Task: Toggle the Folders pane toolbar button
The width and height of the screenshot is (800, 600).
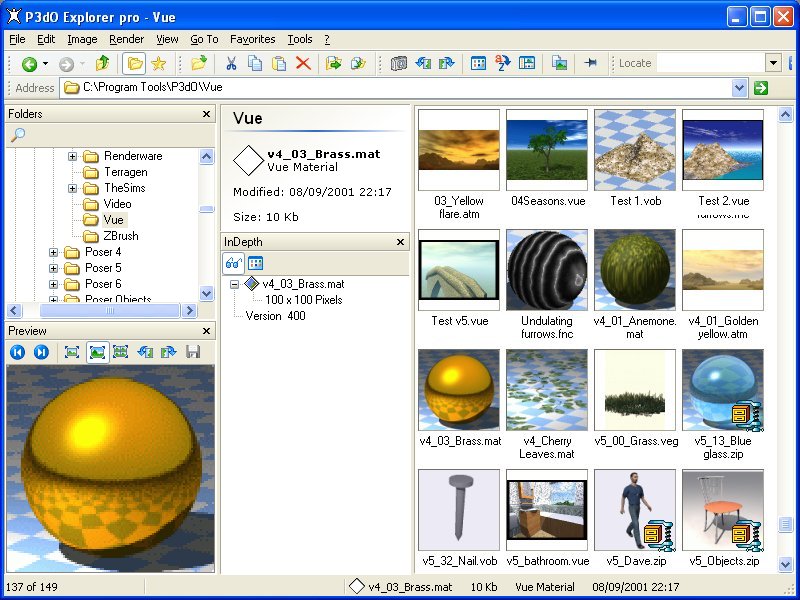Action: pyautogui.click(x=134, y=63)
